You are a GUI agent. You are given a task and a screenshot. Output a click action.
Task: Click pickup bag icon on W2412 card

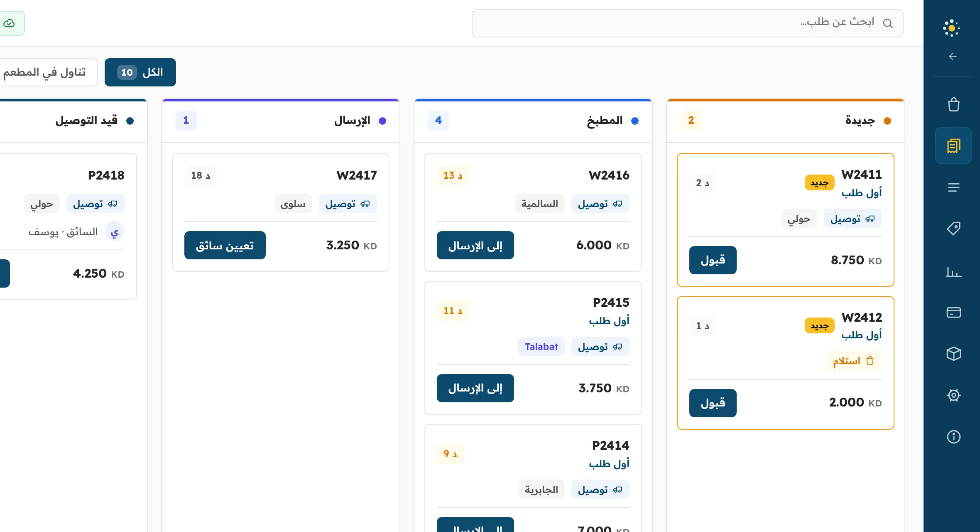[x=870, y=361]
